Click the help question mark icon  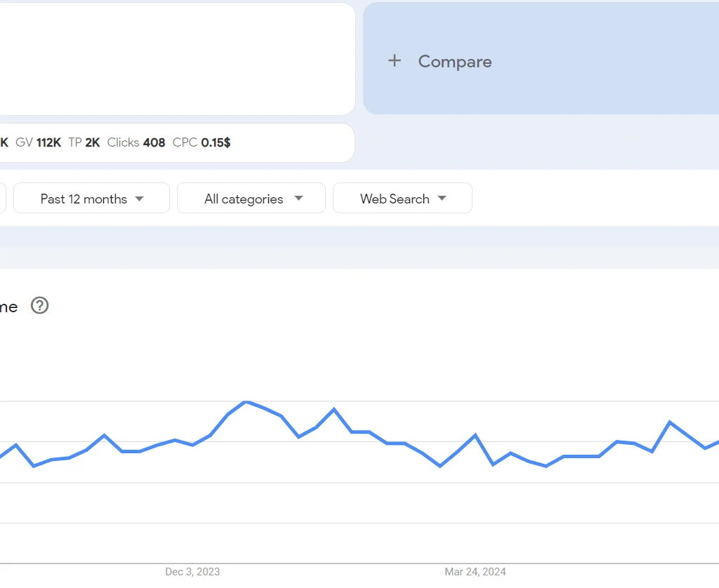point(39,305)
